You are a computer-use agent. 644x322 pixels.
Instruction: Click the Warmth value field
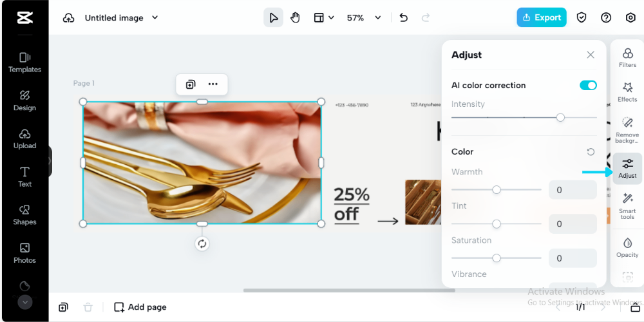[573, 190]
